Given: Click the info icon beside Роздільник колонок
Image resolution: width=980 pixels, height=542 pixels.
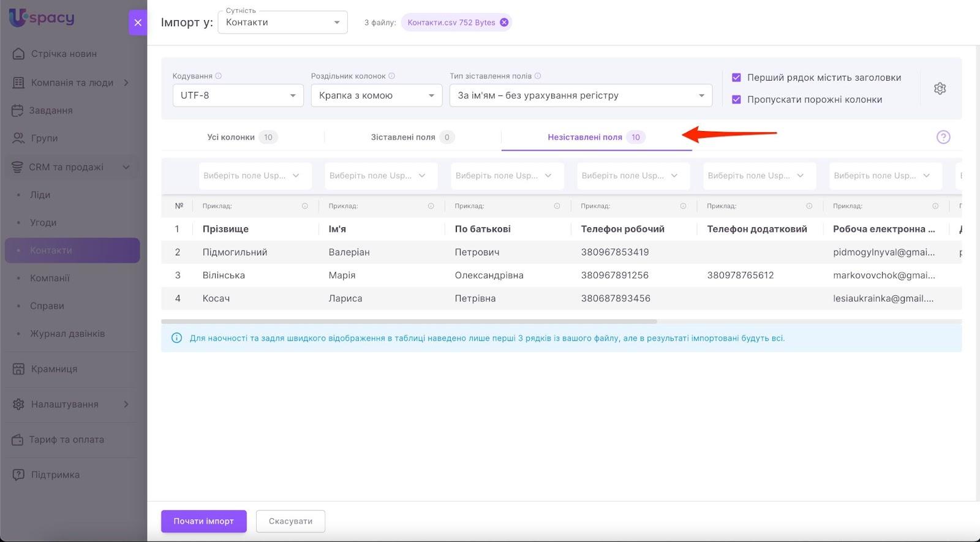Looking at the screenshot, I should point(392,76).
